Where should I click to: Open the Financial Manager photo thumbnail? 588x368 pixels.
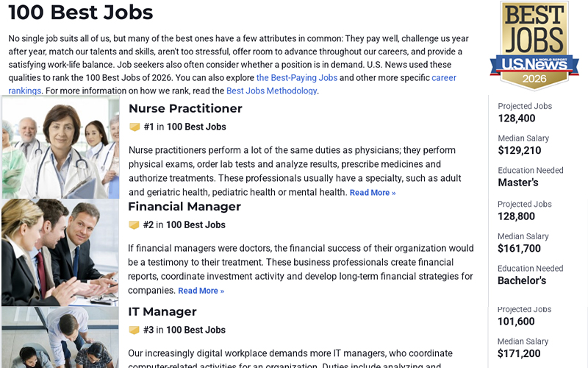60,252
